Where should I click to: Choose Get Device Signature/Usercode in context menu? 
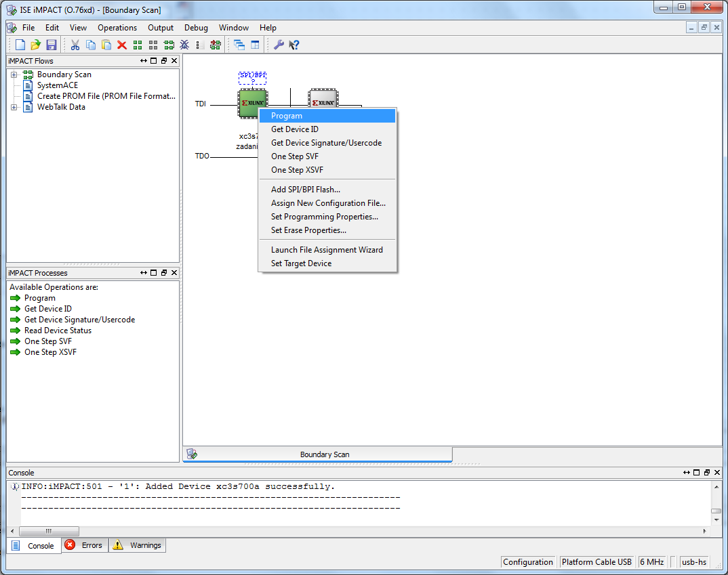click(x=327, y=143)
